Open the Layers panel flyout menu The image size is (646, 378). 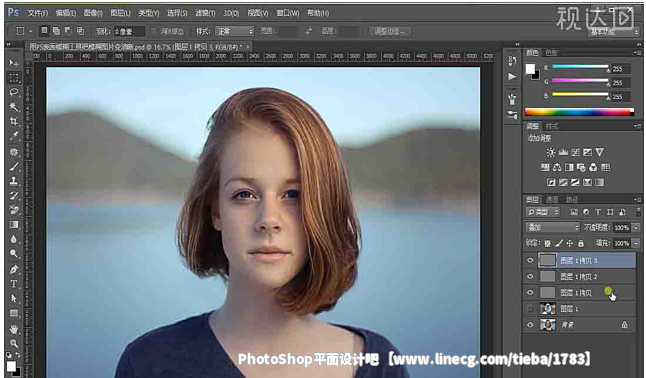coord(637,200)
